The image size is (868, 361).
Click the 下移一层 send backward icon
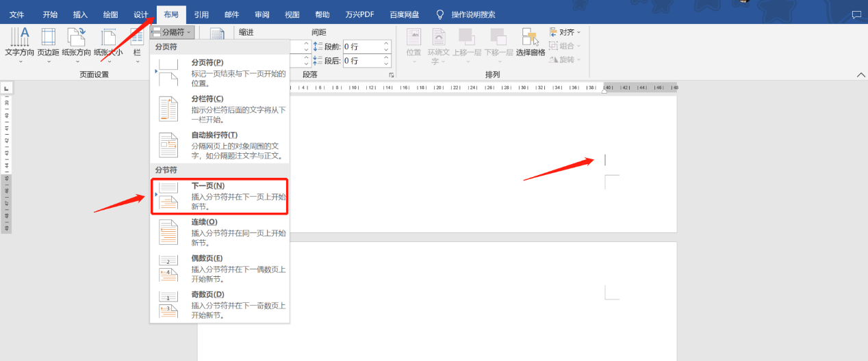[498, 37]
